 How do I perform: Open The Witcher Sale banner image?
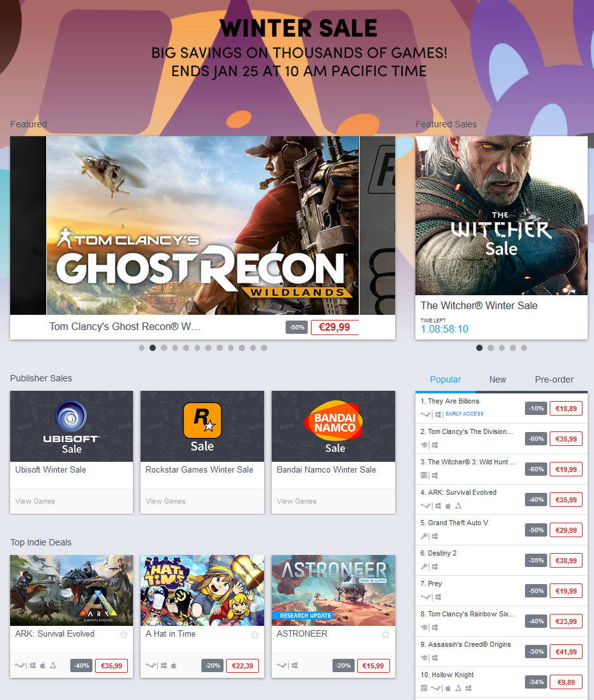coord(501,215)
